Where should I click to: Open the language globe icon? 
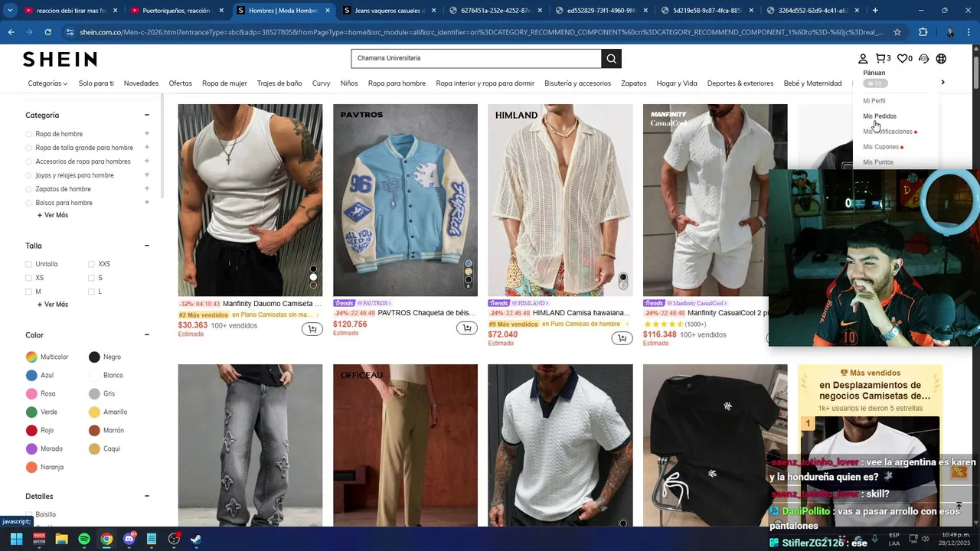point(941,59)
